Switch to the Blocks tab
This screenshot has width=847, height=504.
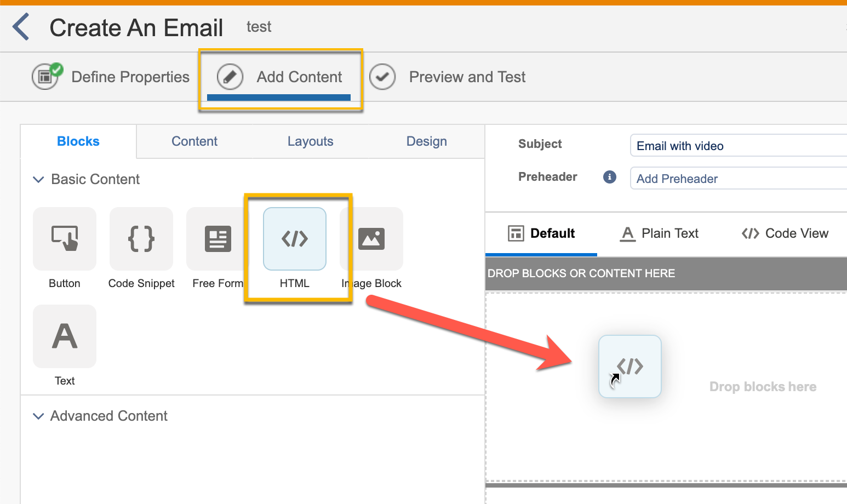tap(78, 141)
